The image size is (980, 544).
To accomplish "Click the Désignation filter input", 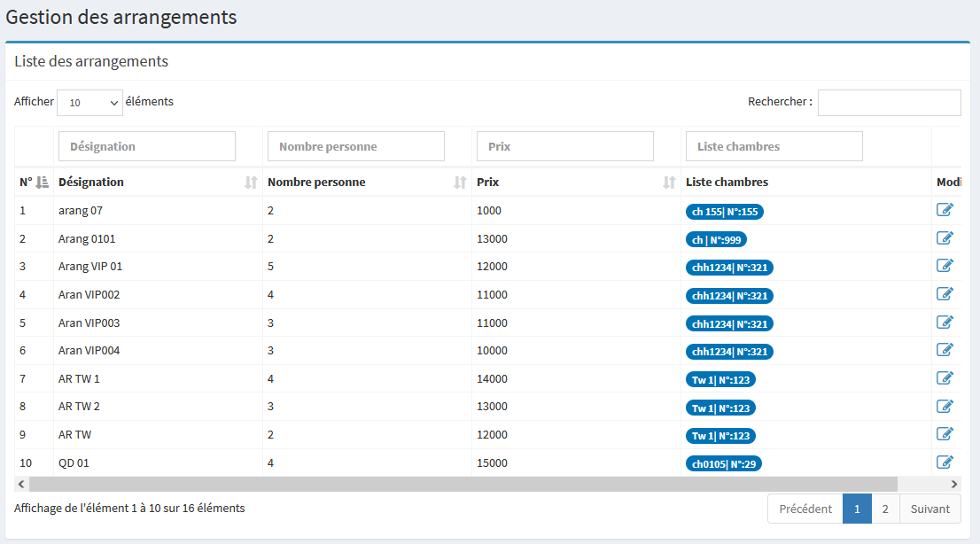I will (147, 146).
